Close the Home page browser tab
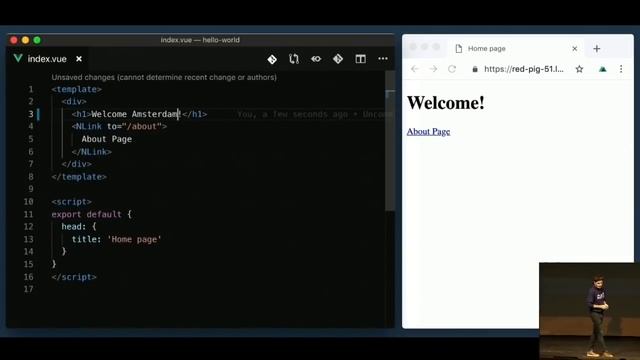Viewport: 640px width, 360px height. click(575, 49)
